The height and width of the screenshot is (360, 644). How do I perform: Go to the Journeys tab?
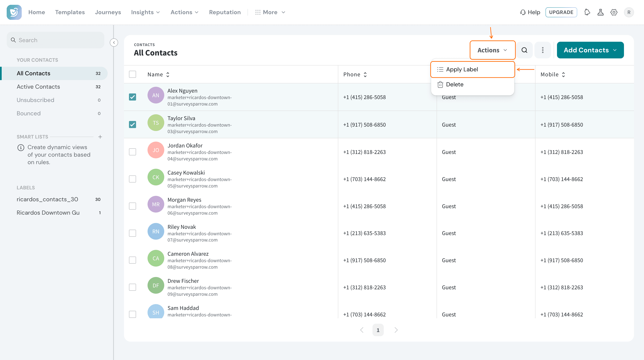pyautogui.click(x=108, y=12)
